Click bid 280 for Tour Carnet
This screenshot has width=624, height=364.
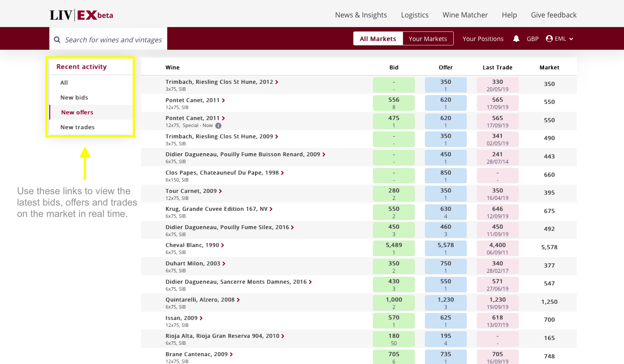(x=394, y=194)
